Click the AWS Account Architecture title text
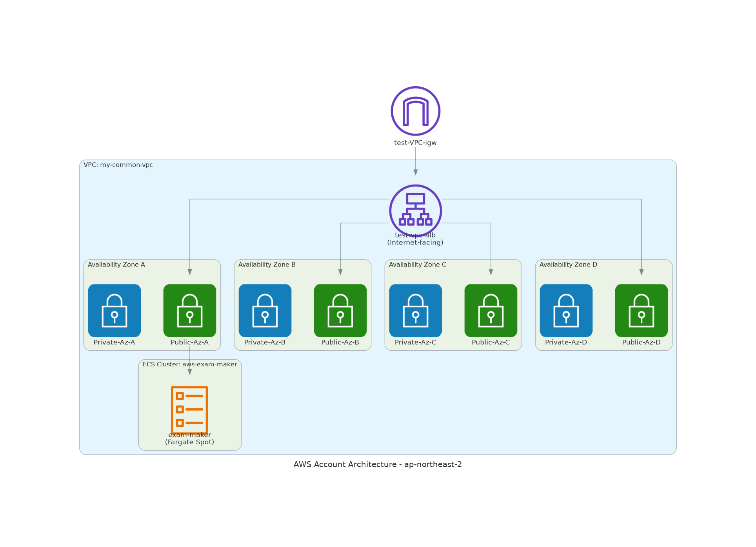The width and height of the screenshot is (756, 547). (x=378, y=464)
